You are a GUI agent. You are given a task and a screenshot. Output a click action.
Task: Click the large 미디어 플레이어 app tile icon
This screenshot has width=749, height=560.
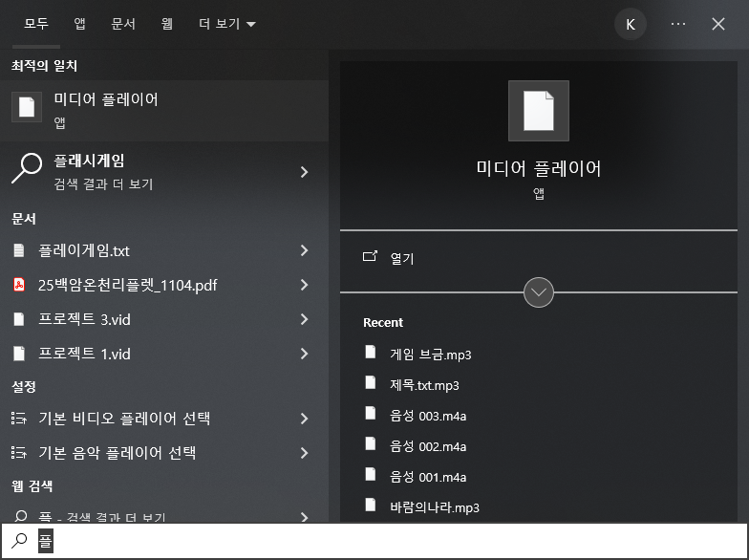coord(539,111)
